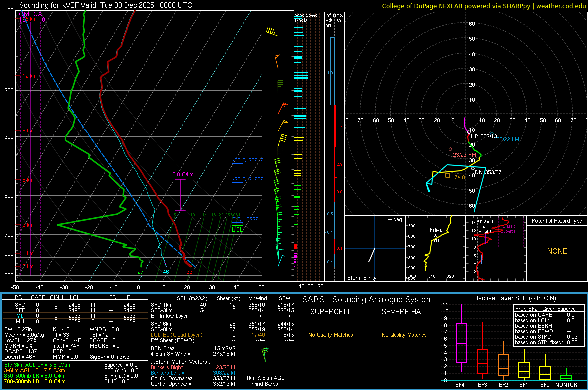Screen dimensions: 588x390
Task: Click the surface dewpoint value 27
Action: 140,272
